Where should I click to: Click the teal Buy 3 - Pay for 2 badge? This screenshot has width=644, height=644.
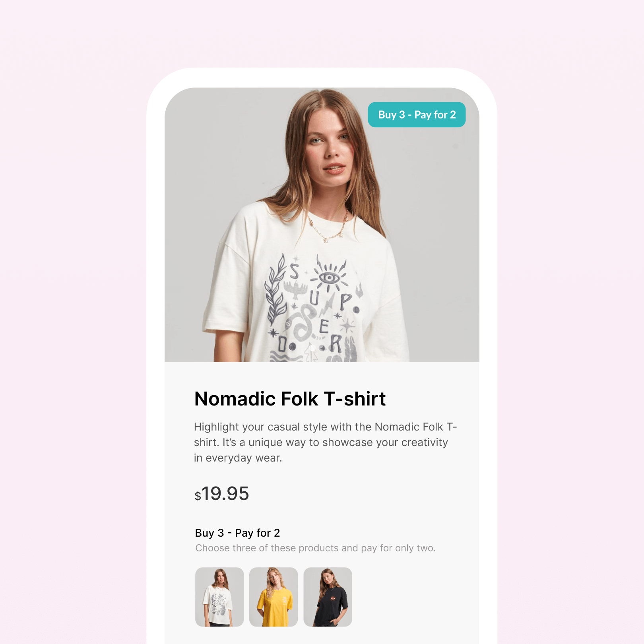tap(417, 114)
